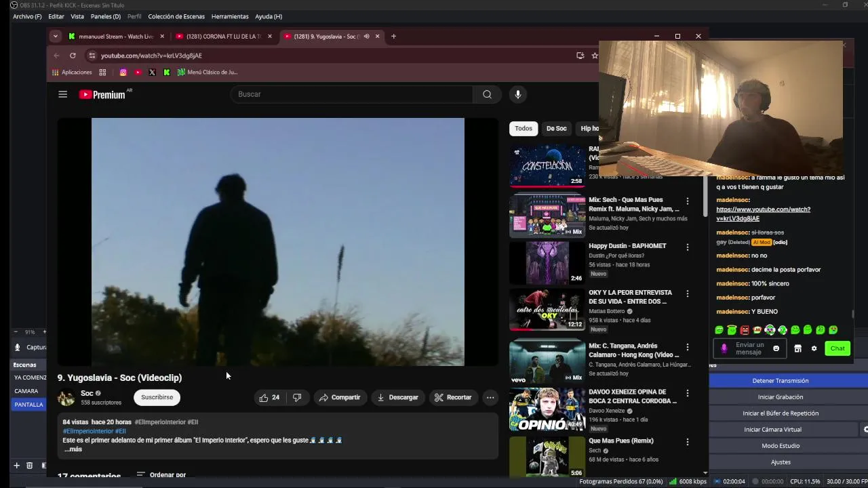This screenshot has width=868, height=488.
Task: Open options for DAVOO XENEIZE video
Action: 687,393
